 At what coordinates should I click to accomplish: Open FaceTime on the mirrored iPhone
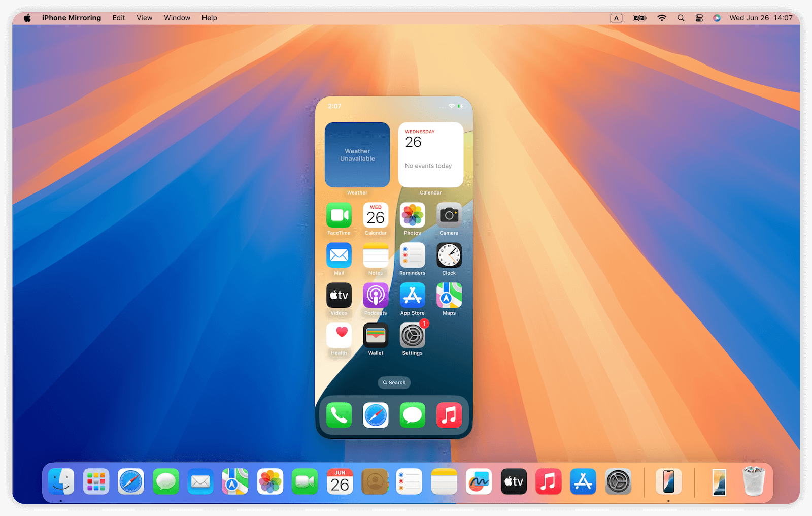(339, 215)
